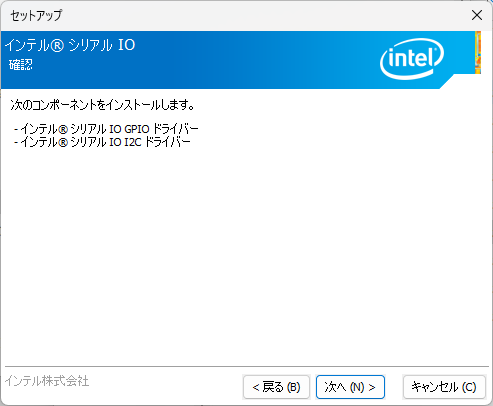Click the dash bullet before I2C line

coord(16,143)
